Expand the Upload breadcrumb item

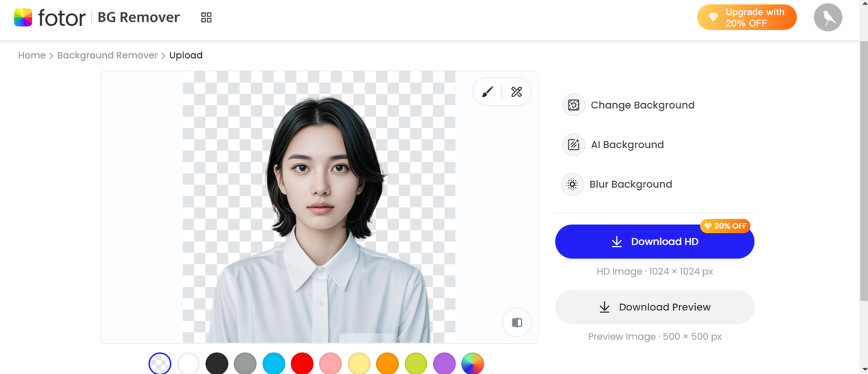pos(186,55)
